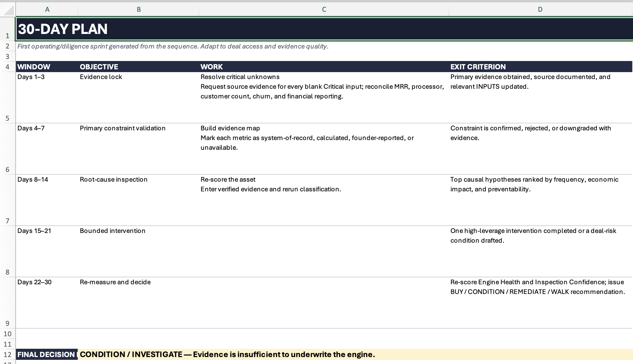Select row 4 header
This screenshot has width=633, height=364.
8,67
